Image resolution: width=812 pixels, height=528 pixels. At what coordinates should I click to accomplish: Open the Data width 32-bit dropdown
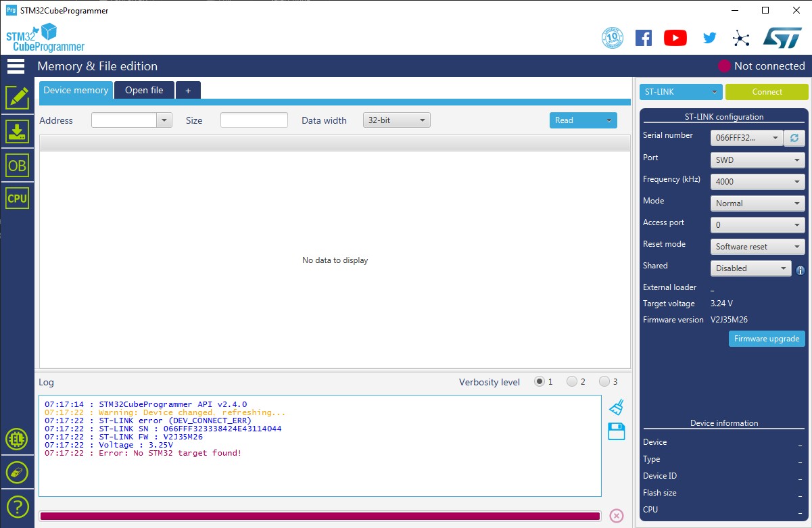(x=397, y=120)
